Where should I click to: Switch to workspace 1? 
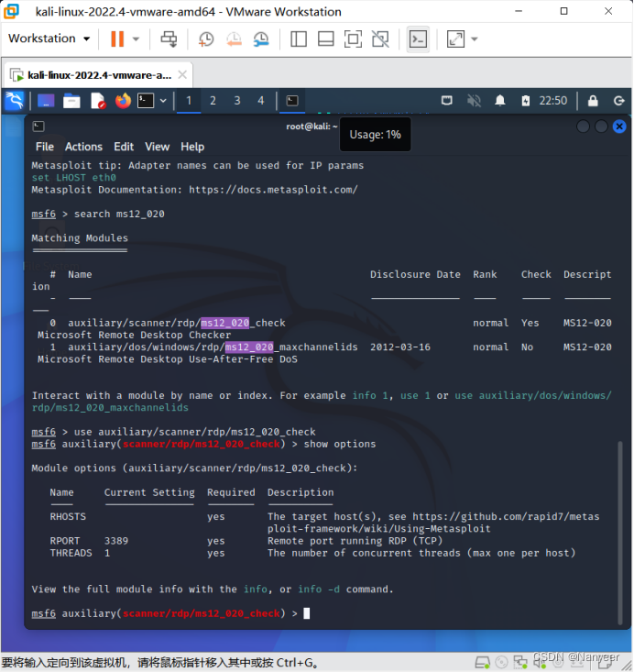point(189,101)
